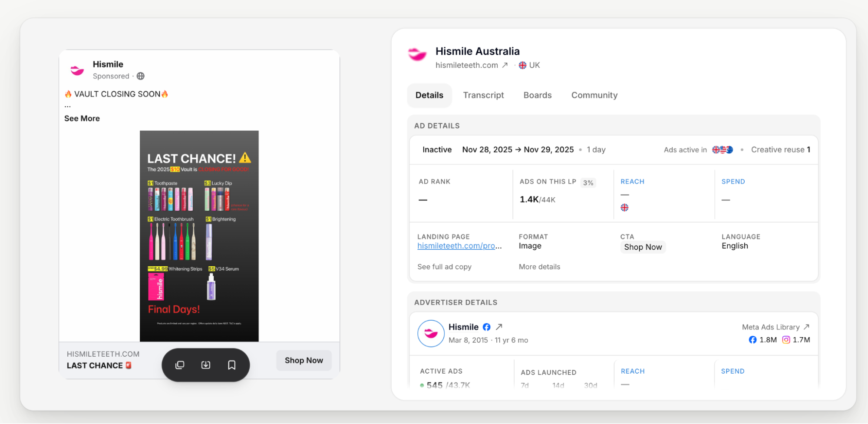Open the Boards tab

coord(538,95)
